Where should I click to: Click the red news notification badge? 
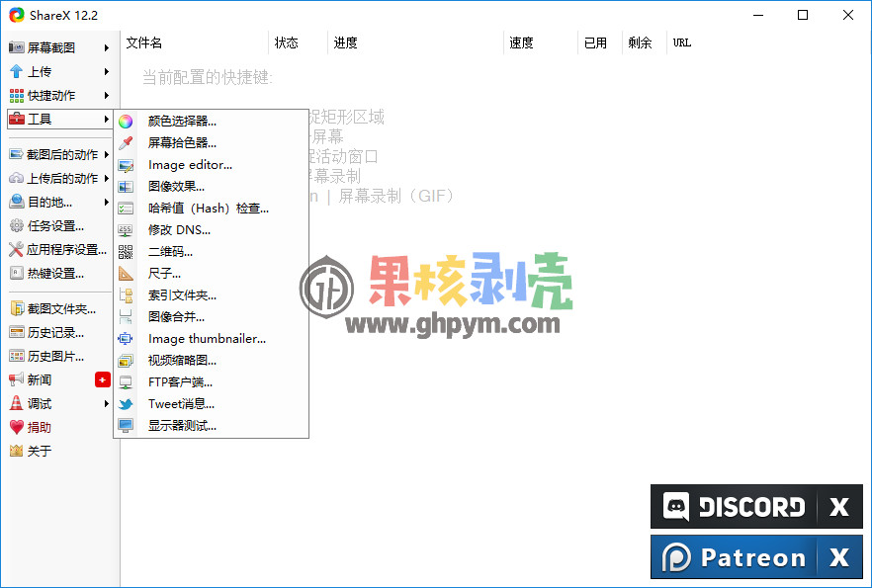click(103, 379)
